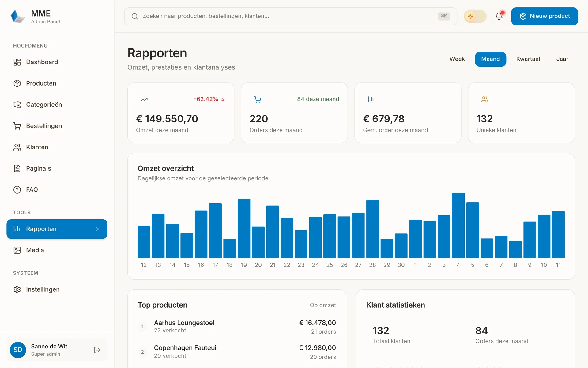Screen dimensions: 588x368
Task: Toggle the light/dark theme switch
Action: click(475, 16)
